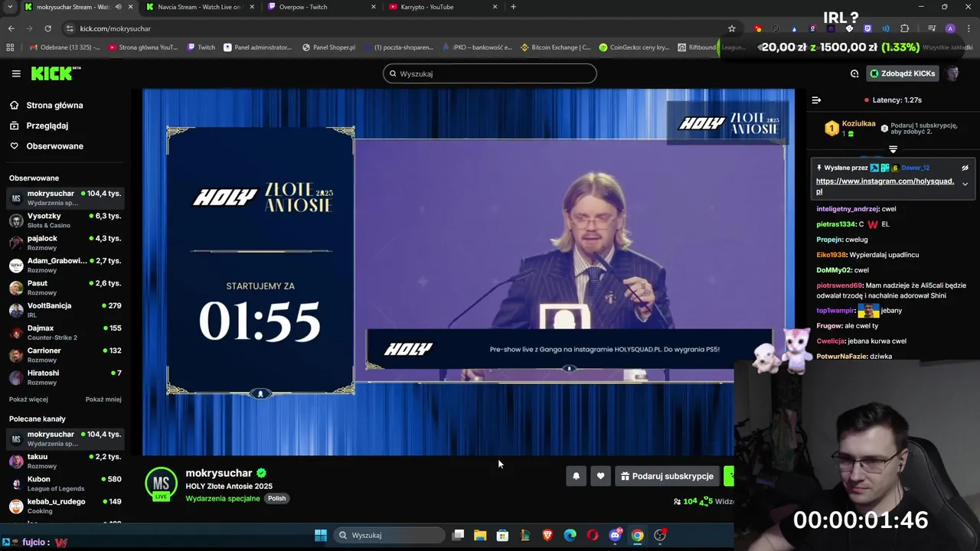980x551 pixels.
Task: Open Hiratoshi channel in sidebar
Action: (65, 377)
